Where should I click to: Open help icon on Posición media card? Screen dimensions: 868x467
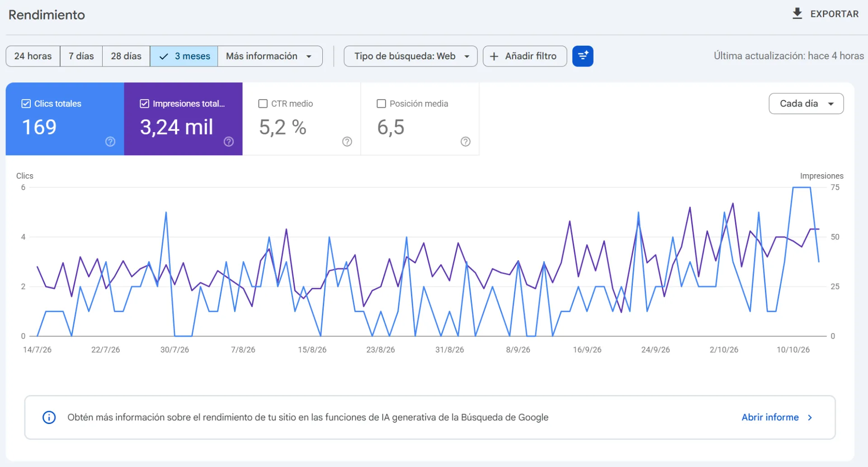466,142
